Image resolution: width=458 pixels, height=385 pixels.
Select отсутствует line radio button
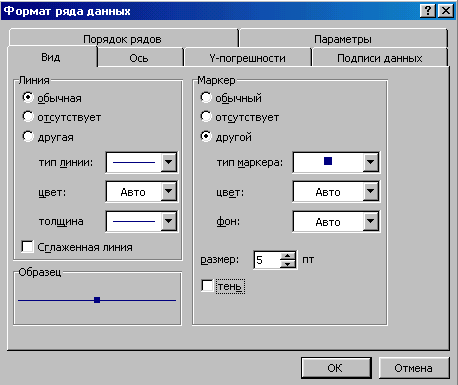pos(28,117)
